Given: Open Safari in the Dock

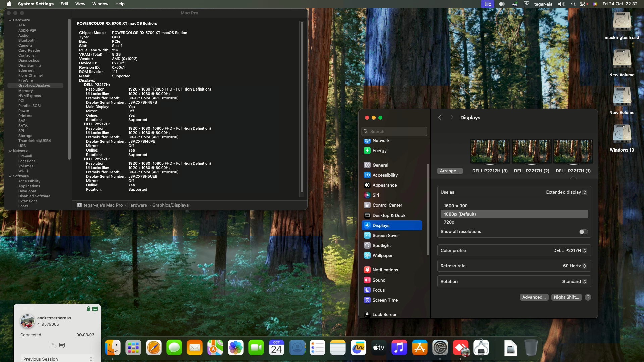Looking at the screenshot, I should tap(154, 348).
